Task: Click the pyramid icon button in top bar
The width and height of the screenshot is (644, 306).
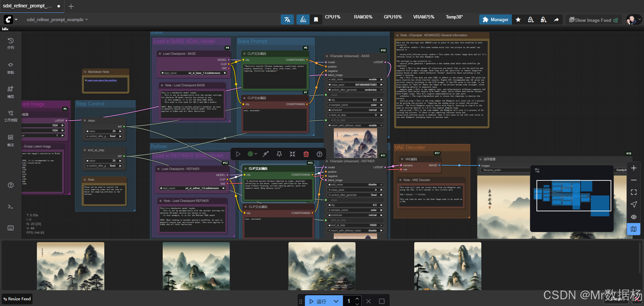Action: pyautogui.click(x=303, y=19)
